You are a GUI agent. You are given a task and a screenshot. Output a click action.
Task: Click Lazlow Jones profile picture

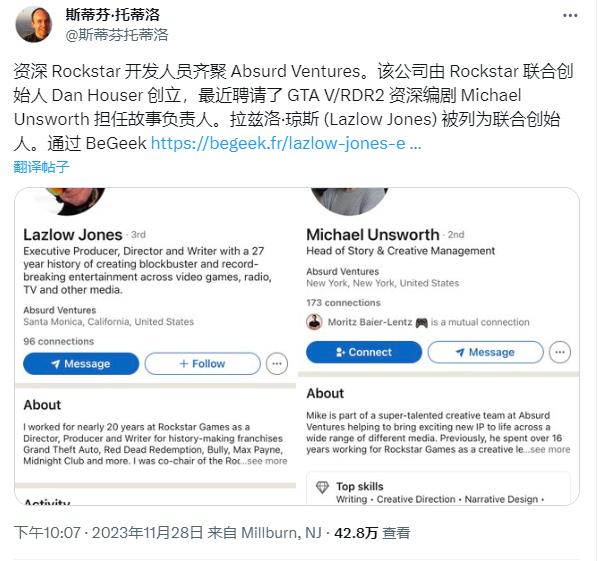point(76,200)
